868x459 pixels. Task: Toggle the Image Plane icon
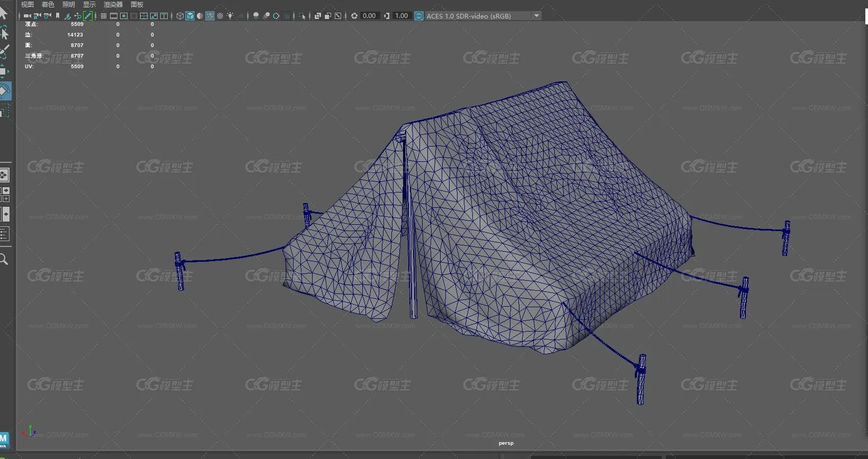(x=67, y=16)
